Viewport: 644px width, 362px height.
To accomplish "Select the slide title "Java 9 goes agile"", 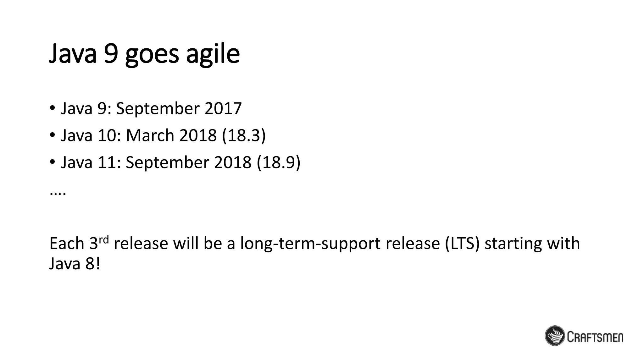I will pos(144,54).
